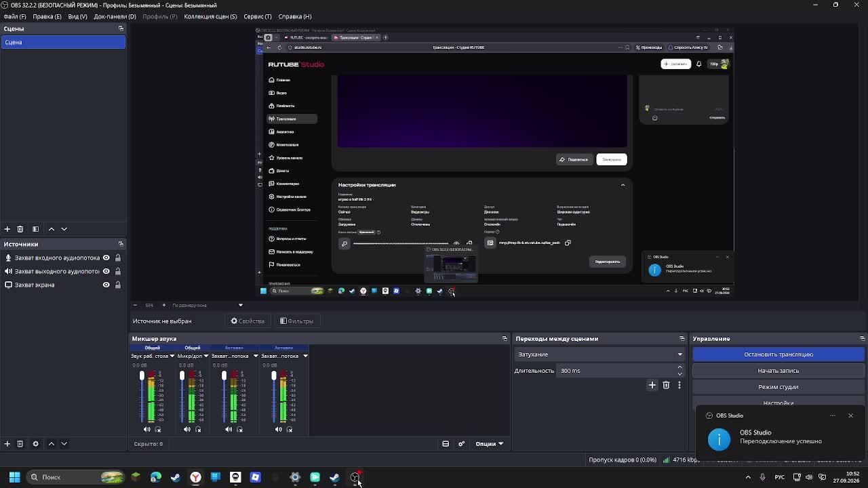Open the Файл menu
This screenshot has width=868, height=488.
click(15, 16)
